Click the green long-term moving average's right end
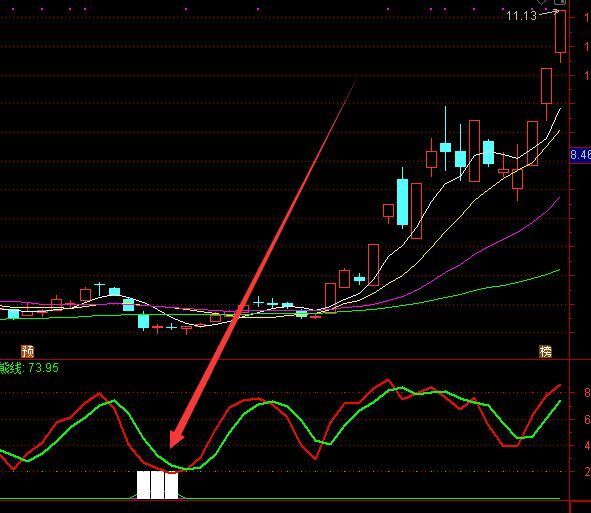Screen dimensions: 591x513 (559, 270)
